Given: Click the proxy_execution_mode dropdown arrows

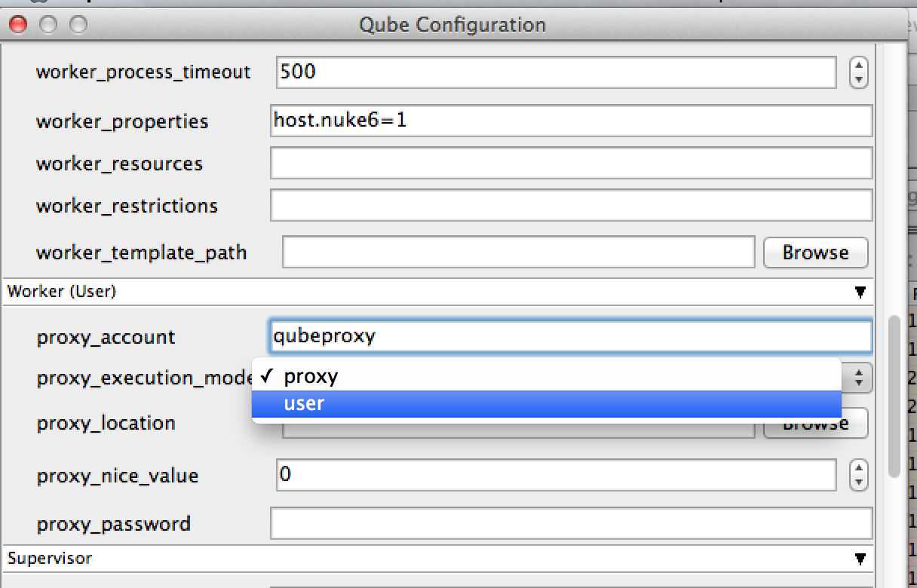Looking at the screenshot, I should pos(859,378).
